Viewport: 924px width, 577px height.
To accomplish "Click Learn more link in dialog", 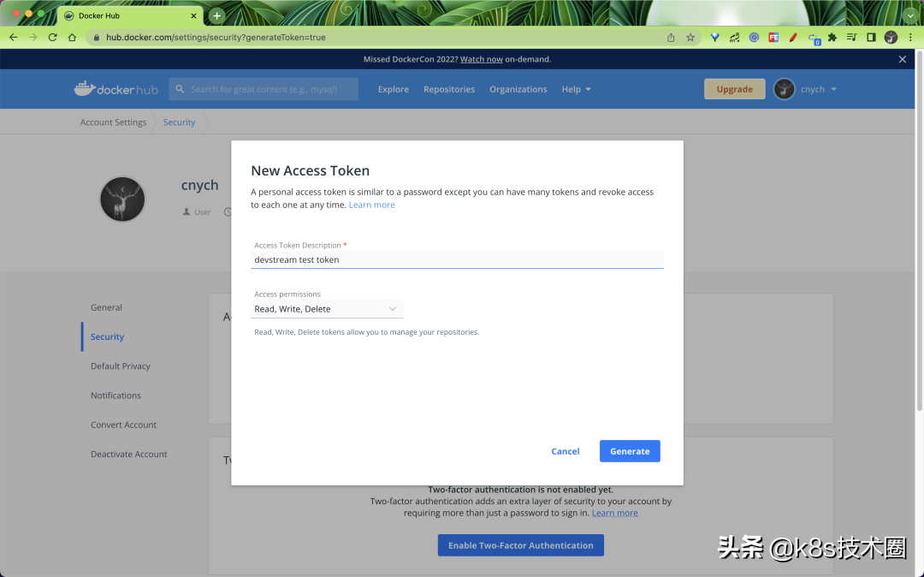I will (x=372, y=205).
